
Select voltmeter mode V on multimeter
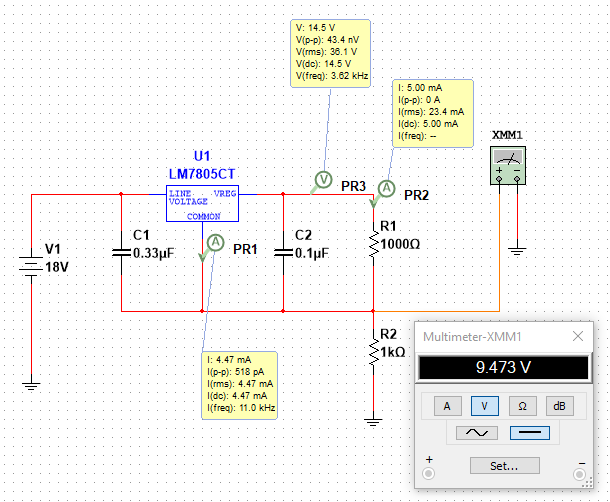coord(484,405)
